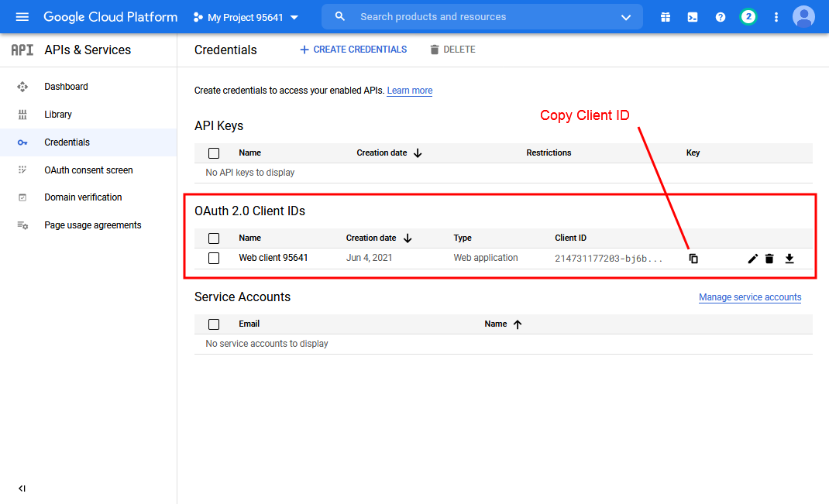
Task: Copy the Client ID with the copy icon
Action: point(693,259)
